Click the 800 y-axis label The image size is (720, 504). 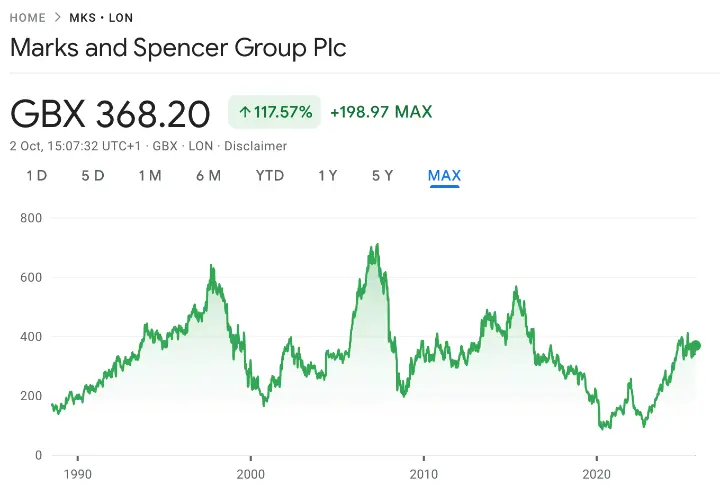click(x=30, y=218)
